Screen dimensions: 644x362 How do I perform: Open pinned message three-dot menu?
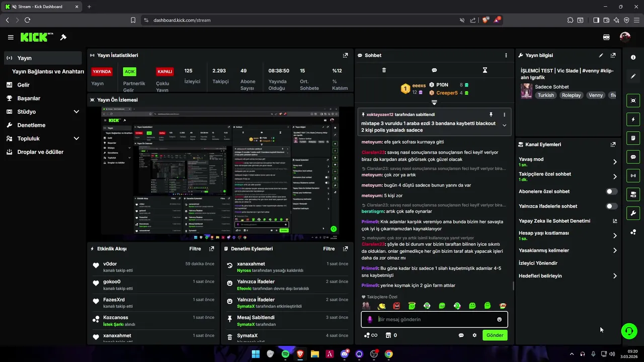504,115
